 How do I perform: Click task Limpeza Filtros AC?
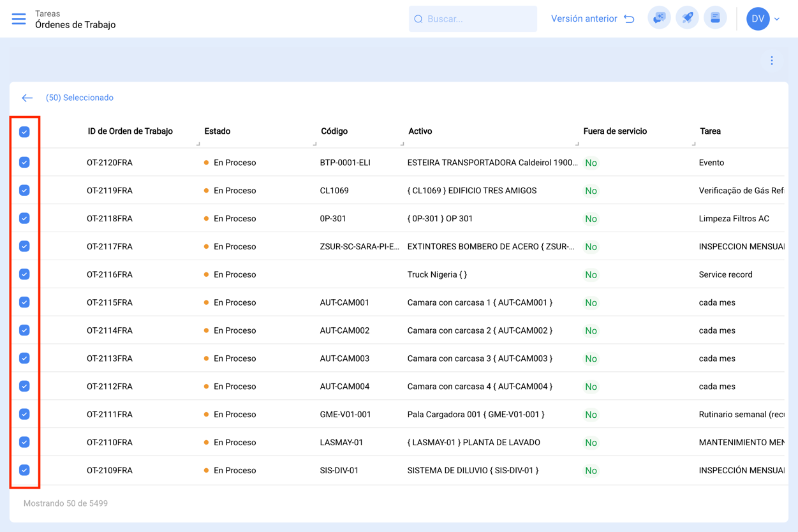point(734,219)
